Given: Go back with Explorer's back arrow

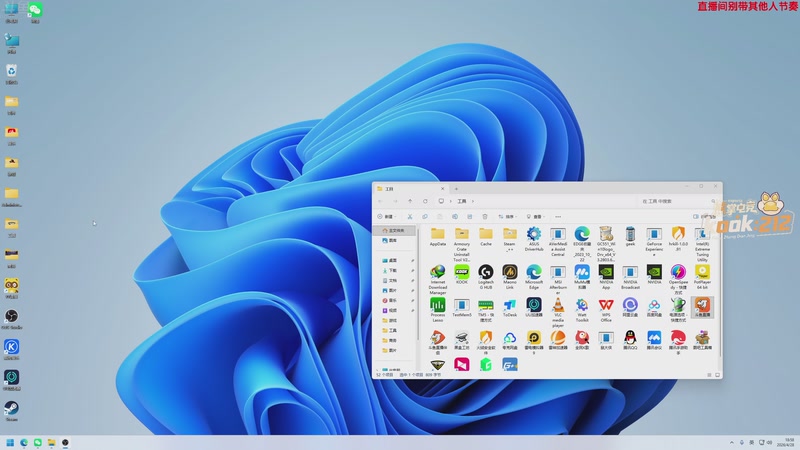Looking at the screenshot, I should (381, 201).
